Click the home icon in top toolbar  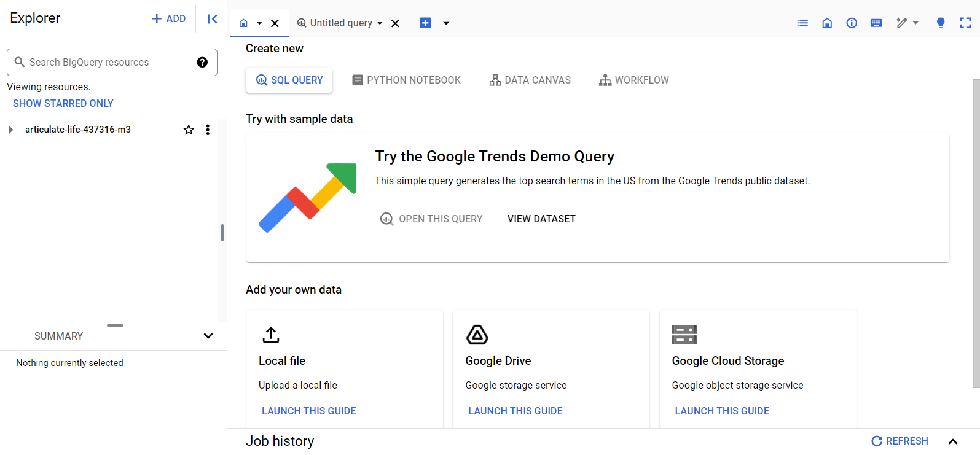tap(827, 23)
